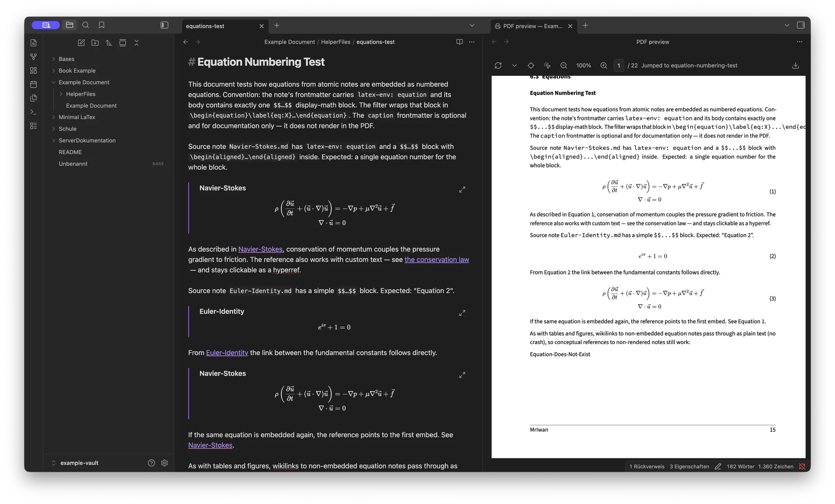The image size is (835, 504).
Task: Create a new note with pencil icon
Action: 81,43
